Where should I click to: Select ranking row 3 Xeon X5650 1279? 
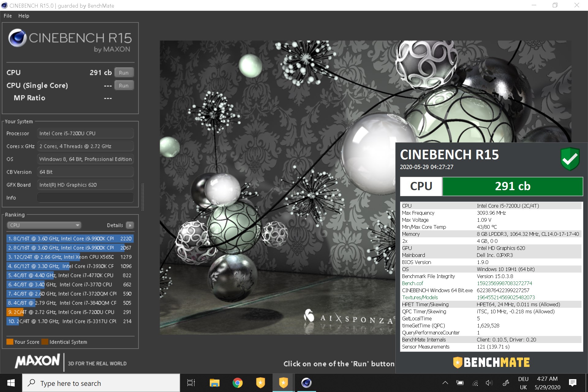pyautogui.click(x=70, y=257)
